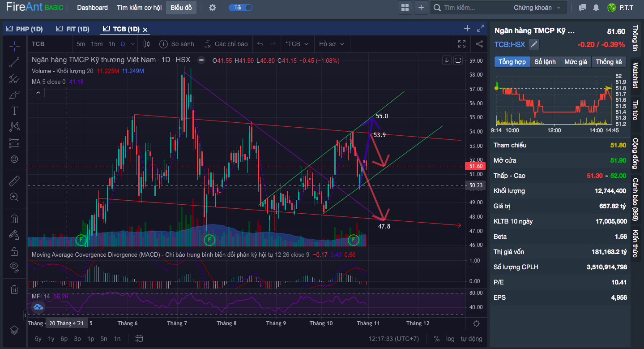Toggle hide all drawings eye icon
The image size is (644, 349).
(x=14, y=267)
